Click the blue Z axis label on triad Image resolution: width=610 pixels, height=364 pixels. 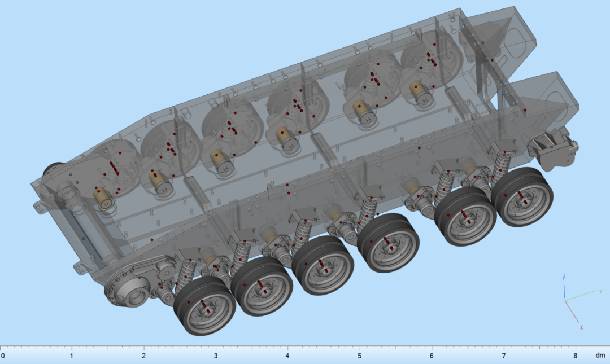click(x=564, y=277)
